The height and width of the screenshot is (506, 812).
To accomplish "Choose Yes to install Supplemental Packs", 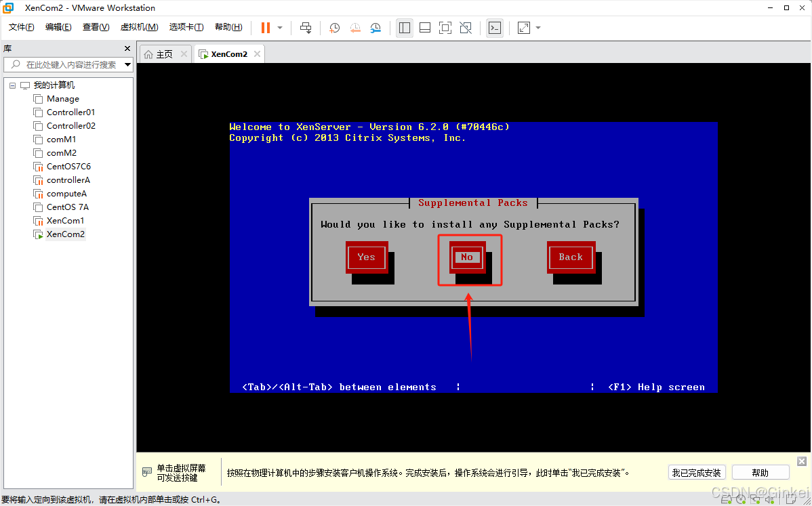I will pos(366,257).
